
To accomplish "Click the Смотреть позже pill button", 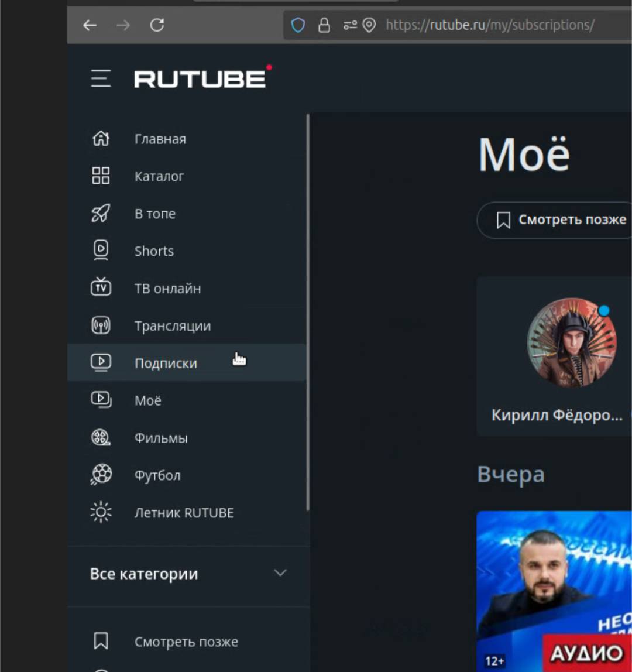I will (554, 220).
